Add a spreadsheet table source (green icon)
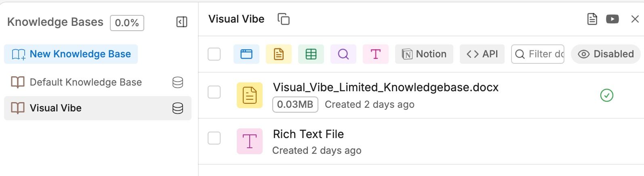 (311, 54)
